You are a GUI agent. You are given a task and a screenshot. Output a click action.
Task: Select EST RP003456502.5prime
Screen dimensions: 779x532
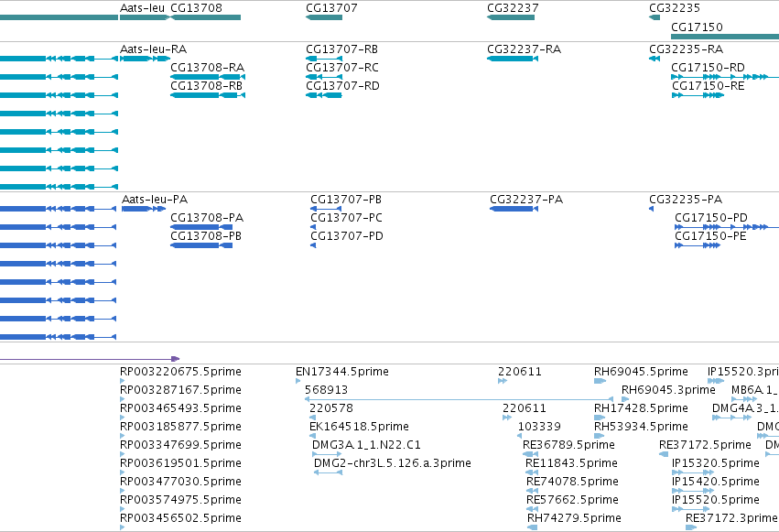click(x=181, y=518)
